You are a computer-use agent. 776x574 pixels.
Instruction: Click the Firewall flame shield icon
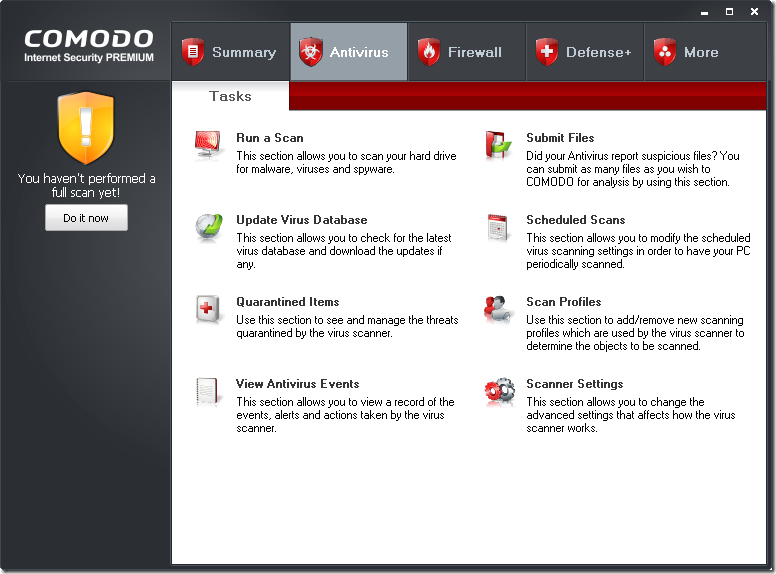click(x=429, y=52)
